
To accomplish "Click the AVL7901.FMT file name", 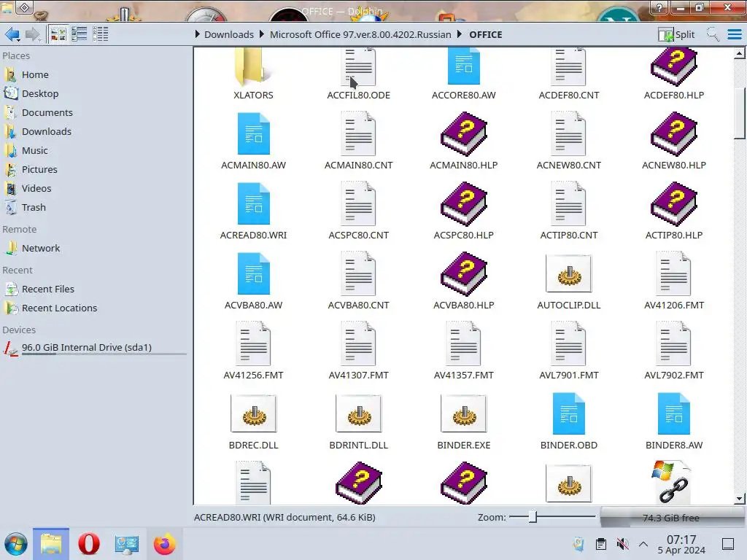I will point(569,376).
